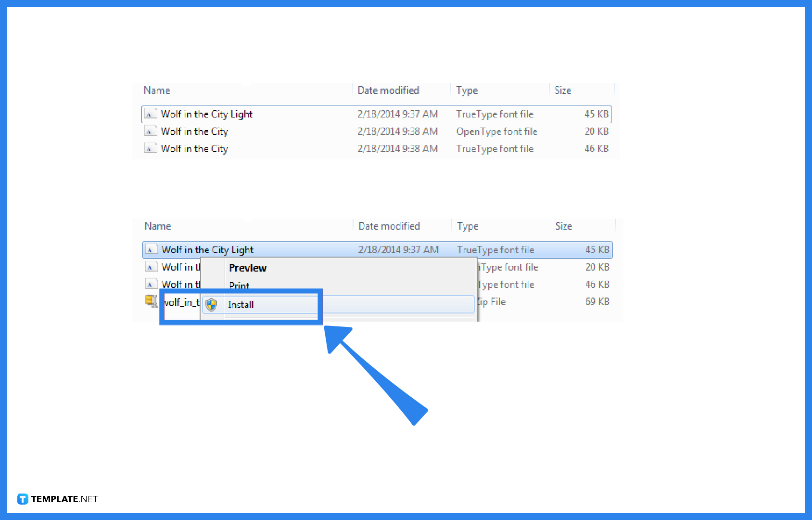812x520 pixels.
Task: Click the TrueType font icon on the third row
Action: (151, 148)
